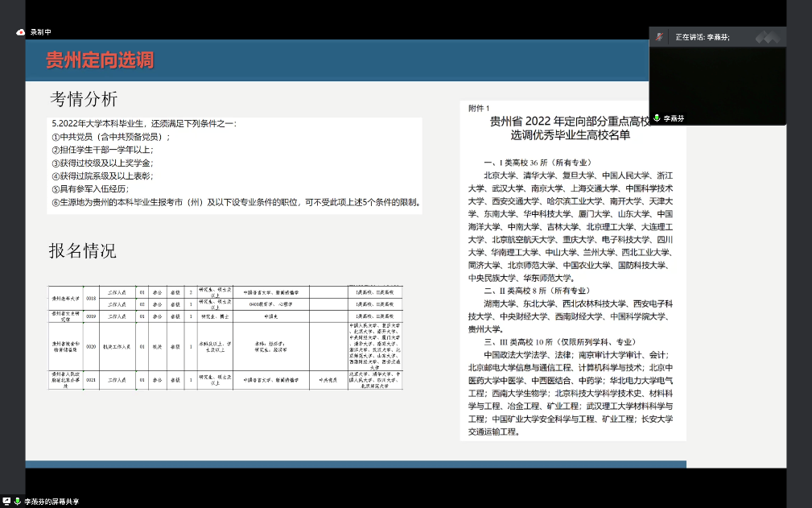This screenshot has width=812, height=508.
Task: Click the line ②担任学生干部一学年以上
Action: [102, 150]
